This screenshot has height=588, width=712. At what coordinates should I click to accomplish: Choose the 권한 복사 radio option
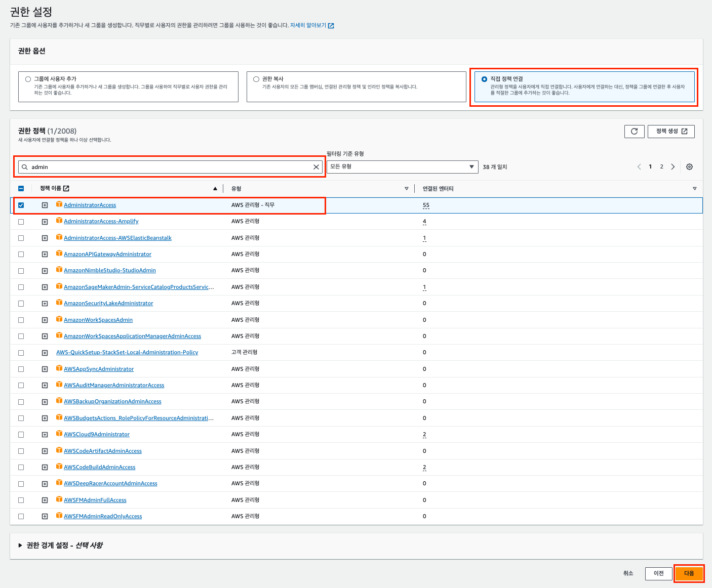[x=256, y=79]
